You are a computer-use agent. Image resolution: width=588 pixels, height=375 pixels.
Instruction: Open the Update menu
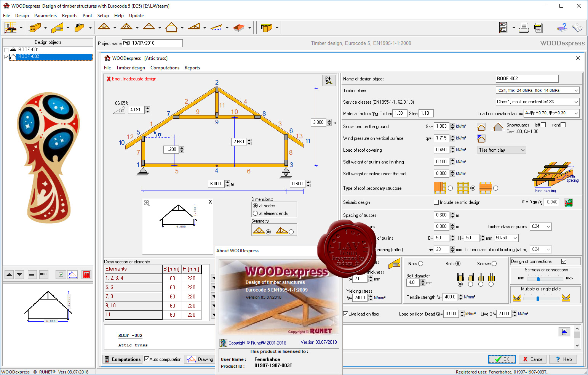(136, 16)
